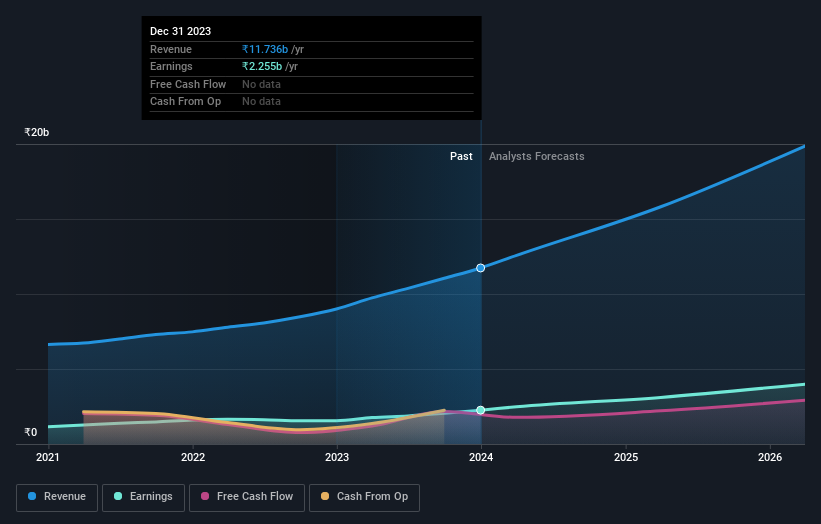Click the tooltip Revenue row label

tap(171, 49)
